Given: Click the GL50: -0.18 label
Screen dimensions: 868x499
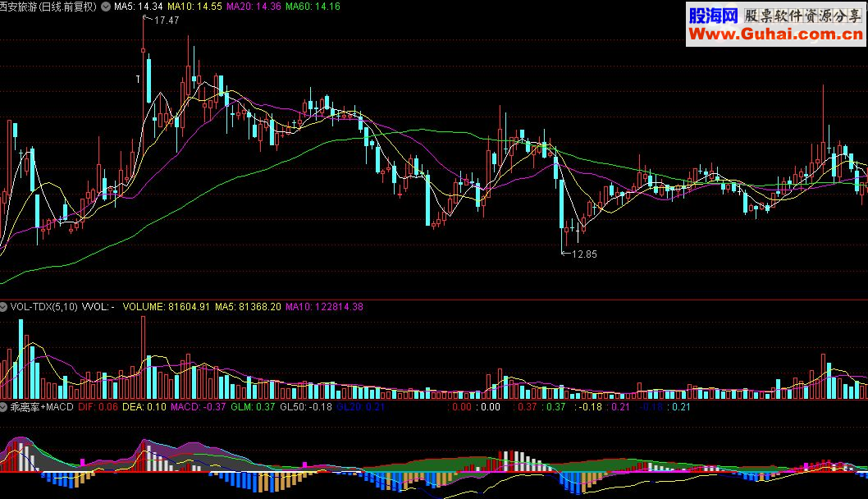Looking at the screenshot, I should click(x=306, y=407).
